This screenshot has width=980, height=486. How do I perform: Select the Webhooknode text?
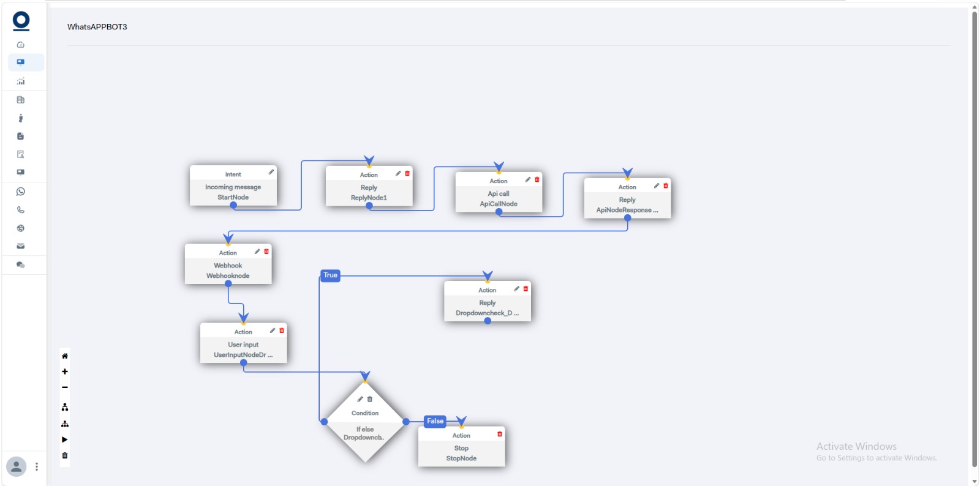228,275
